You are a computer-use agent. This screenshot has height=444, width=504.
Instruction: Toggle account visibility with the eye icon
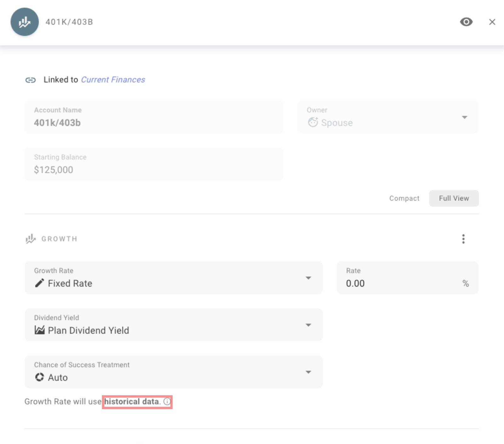pos(466,22)
